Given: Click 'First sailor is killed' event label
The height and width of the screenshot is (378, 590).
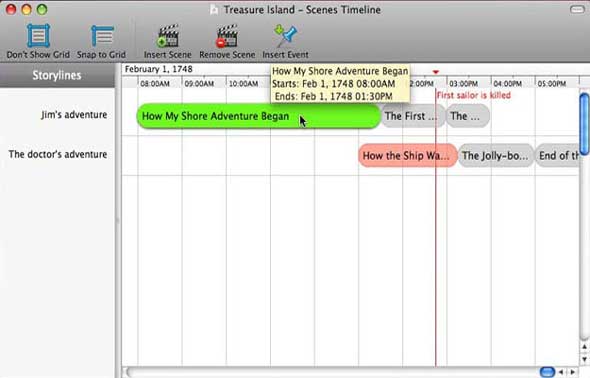Looking at the screenshot, I should (x=474, y=95).
